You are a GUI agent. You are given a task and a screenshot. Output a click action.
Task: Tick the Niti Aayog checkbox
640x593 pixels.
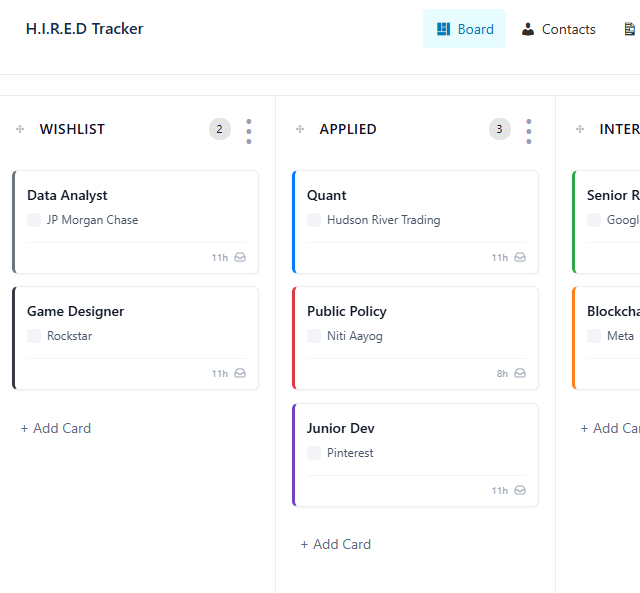coord(314,336)
